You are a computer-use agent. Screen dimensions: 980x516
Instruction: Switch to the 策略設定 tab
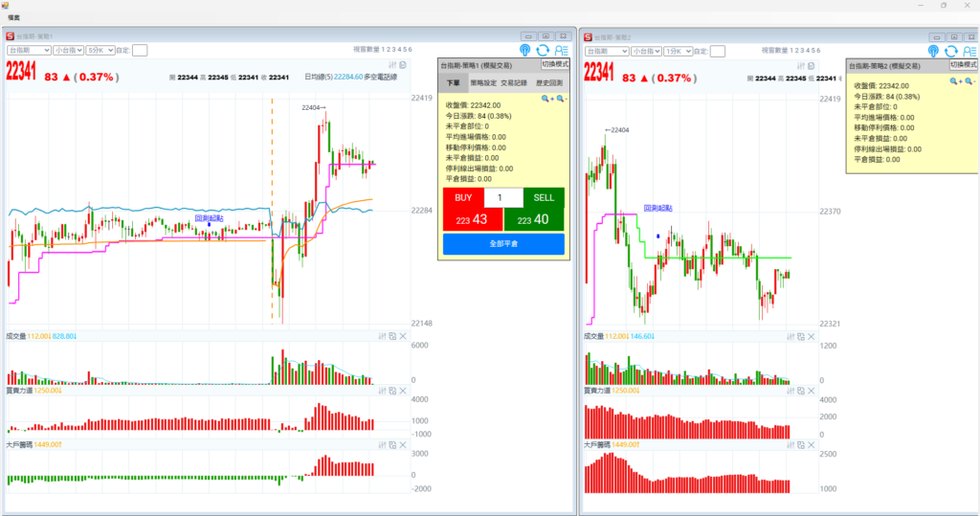point(483,82)
